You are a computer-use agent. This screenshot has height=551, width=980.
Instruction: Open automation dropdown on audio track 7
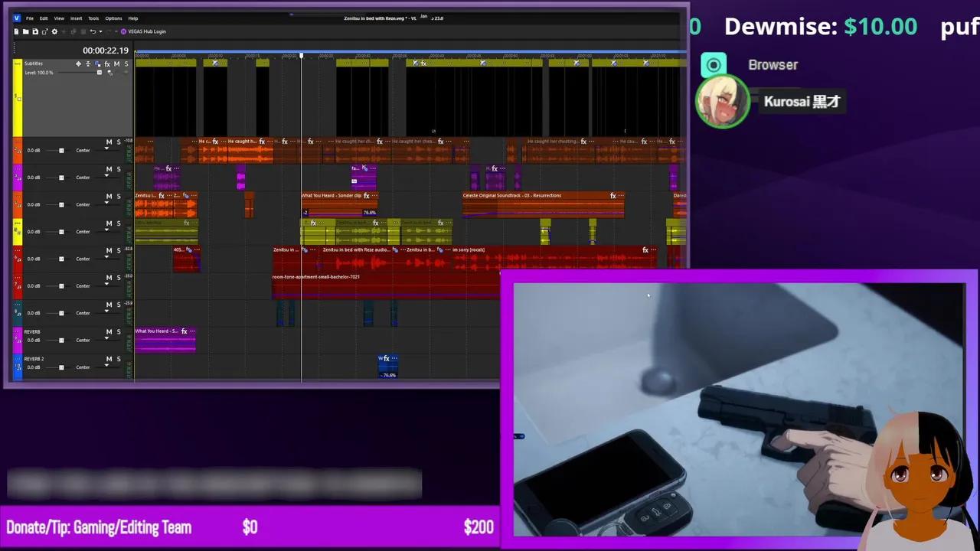(x=107, y=284)
